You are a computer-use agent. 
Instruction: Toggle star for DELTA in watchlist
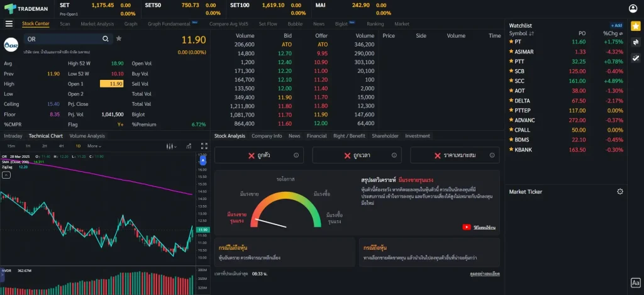511,101
